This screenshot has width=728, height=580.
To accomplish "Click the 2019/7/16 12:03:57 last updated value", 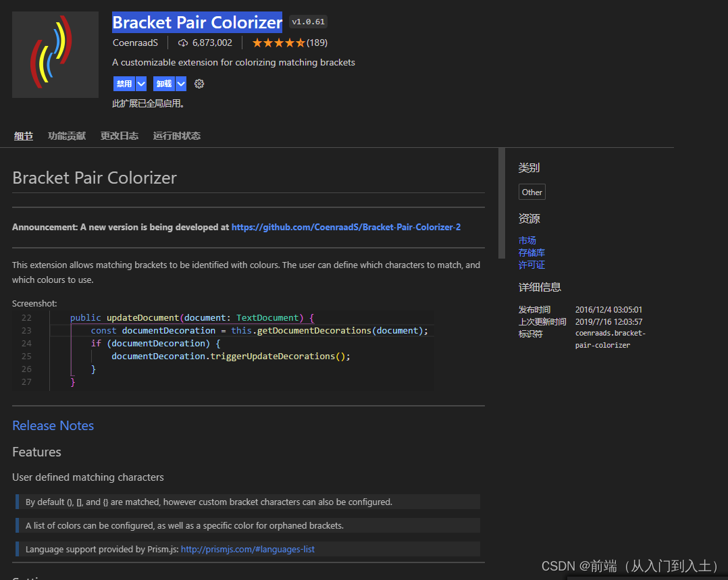I will click(608, 322).
